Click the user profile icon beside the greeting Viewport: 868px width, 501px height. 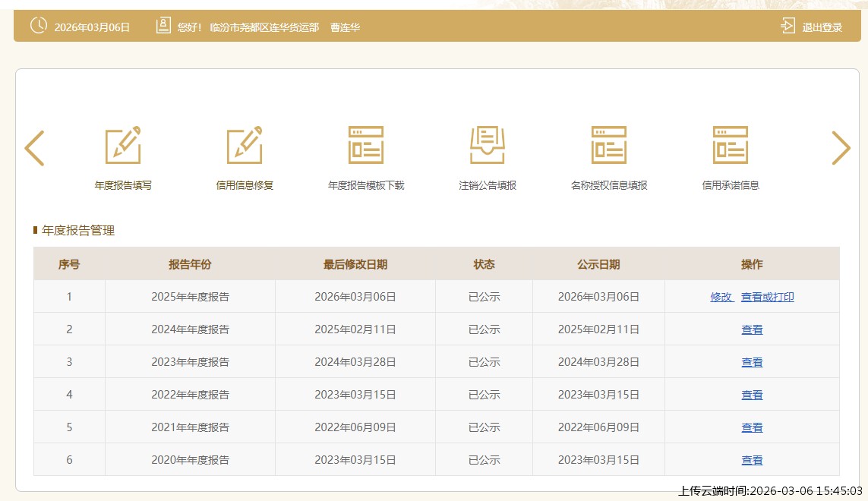(163, 24)
